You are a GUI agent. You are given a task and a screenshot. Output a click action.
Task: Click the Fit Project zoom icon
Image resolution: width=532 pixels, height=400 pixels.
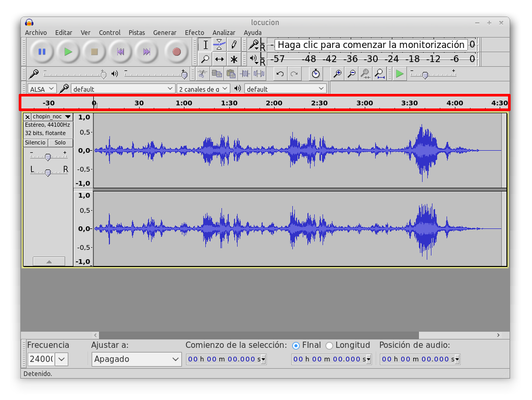380,74
